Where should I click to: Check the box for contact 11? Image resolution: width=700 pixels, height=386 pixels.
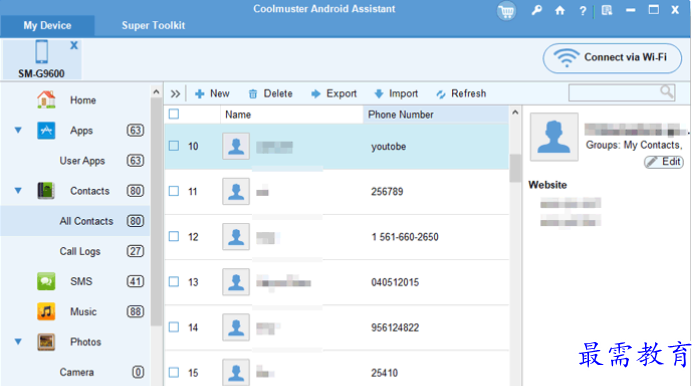(174, 191)
